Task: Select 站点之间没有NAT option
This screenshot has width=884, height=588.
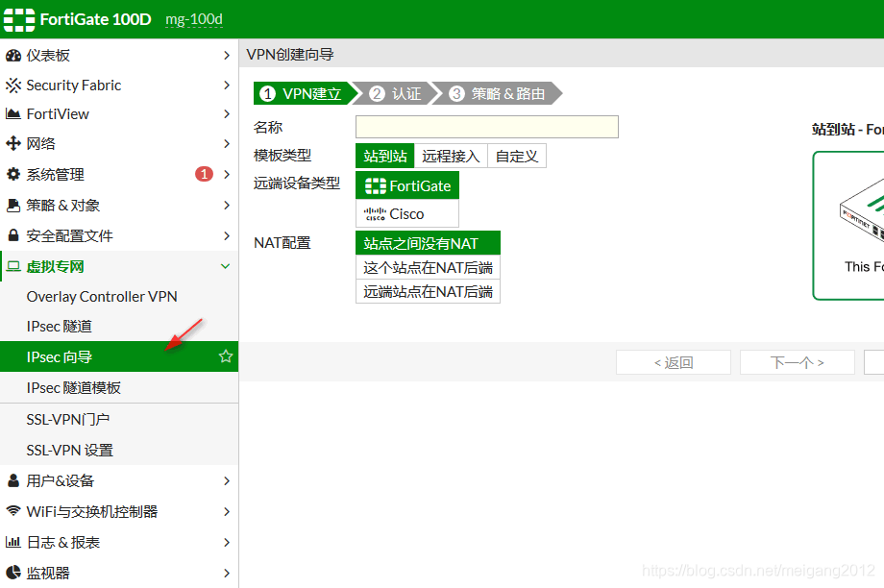Action: [x=428, y=243]
